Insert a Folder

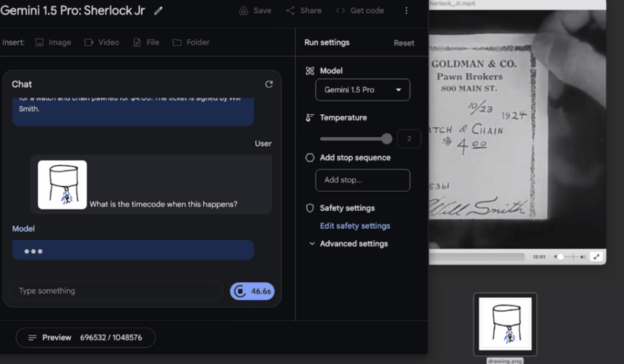tap(191, 42)
